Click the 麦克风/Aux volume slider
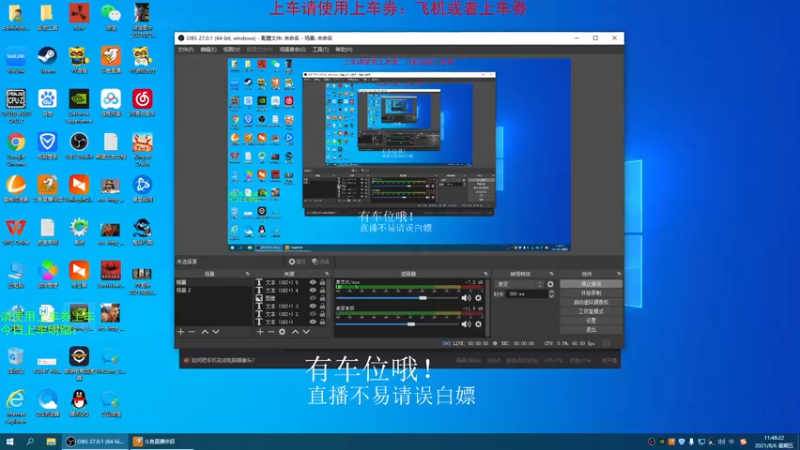 397,297
